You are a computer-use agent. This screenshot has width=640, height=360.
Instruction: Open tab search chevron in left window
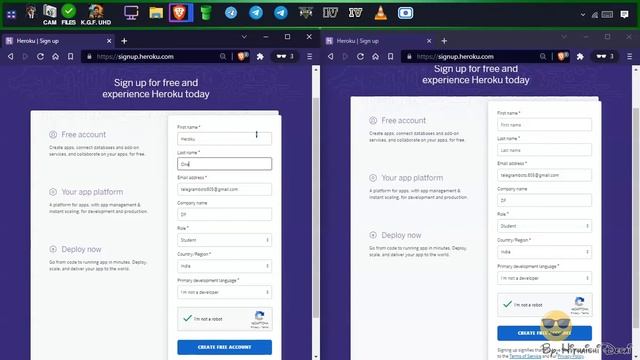tap(244, 37)
